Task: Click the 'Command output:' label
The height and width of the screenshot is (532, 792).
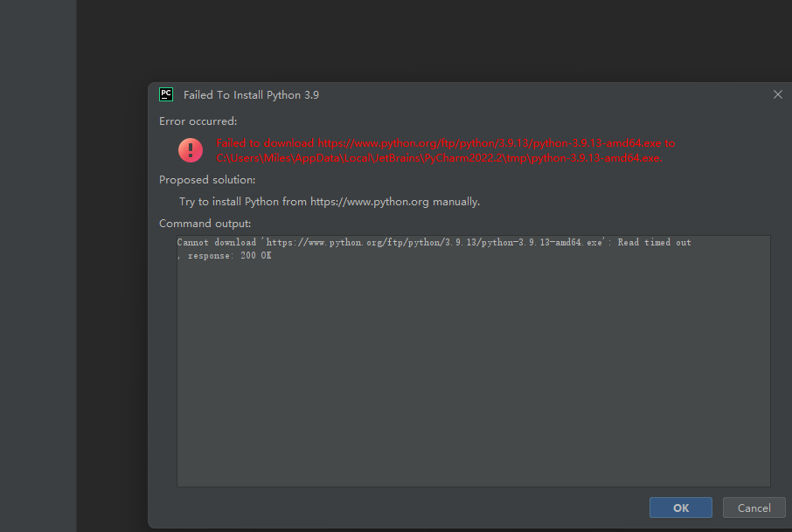Action: 205,223
